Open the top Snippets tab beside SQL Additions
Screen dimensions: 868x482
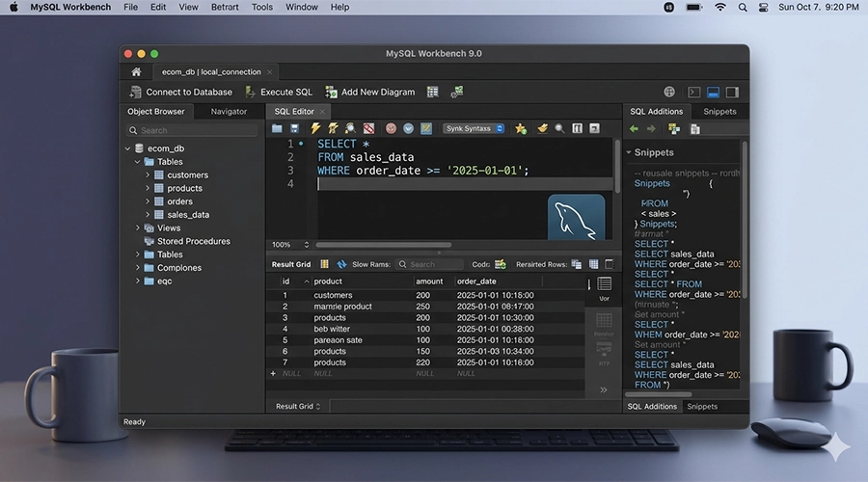719,112
